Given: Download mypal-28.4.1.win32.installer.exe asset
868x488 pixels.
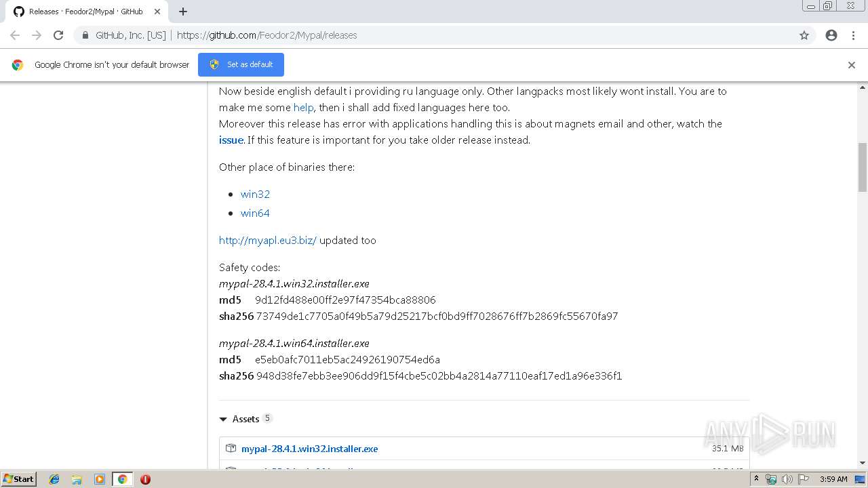Looking at the screenshot, I should (309, 449).
